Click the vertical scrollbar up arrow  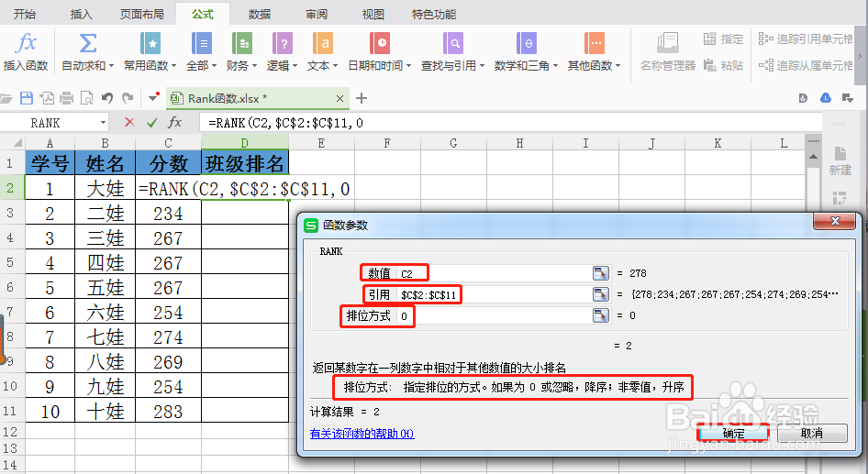tap(813, 157)
